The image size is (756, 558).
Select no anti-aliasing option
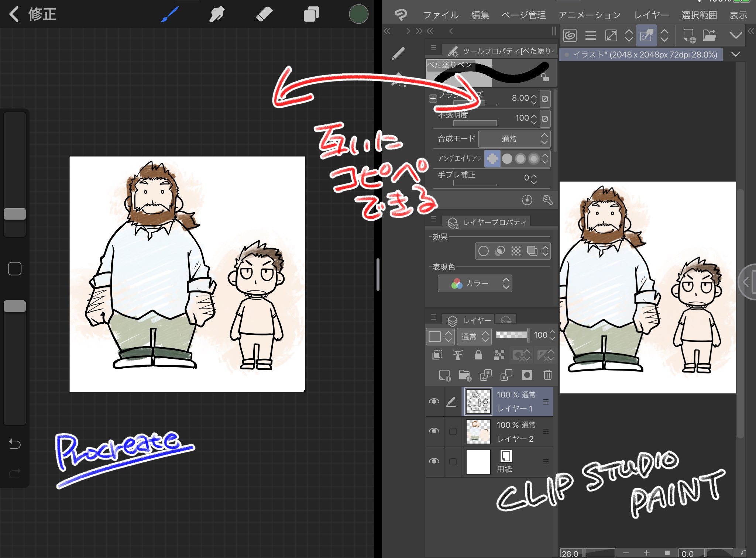click(492, 159)
